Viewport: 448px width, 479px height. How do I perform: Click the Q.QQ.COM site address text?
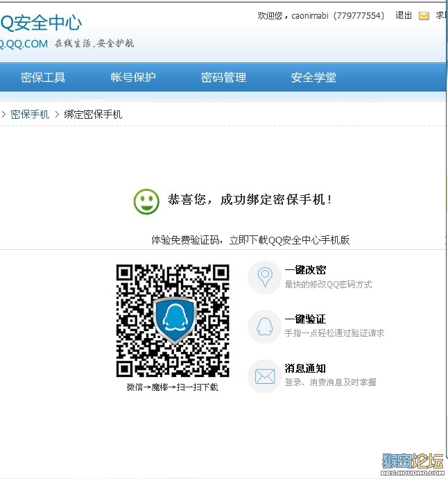coord(24,44)
